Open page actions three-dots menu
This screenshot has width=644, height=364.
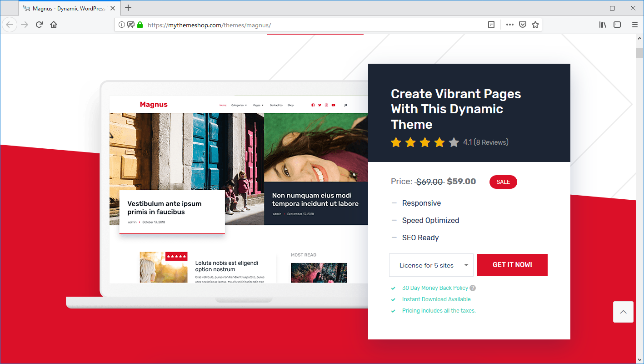(x=510, y=25)
